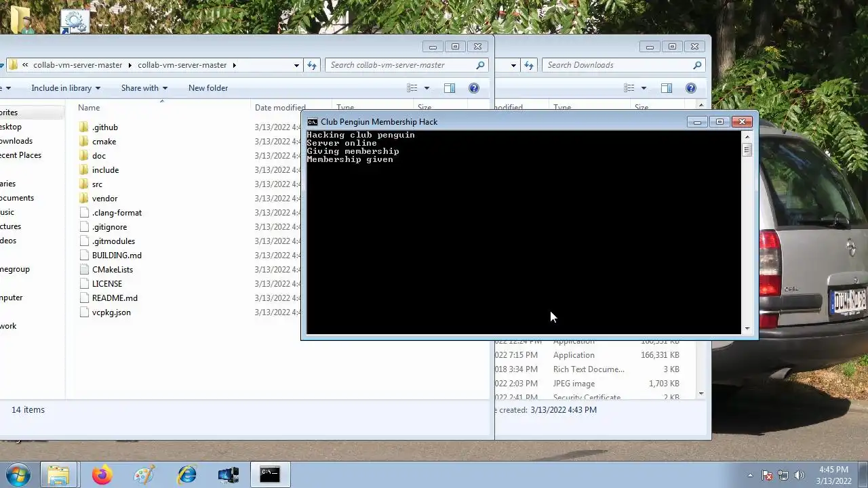Open Share with dropdown
Viewport: 868px width, 488px height.
click(144, 88)
